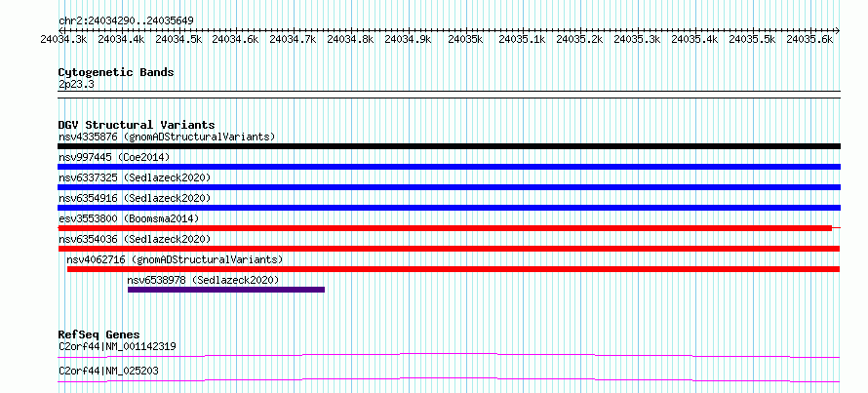Screen dimensions: 868x393
Task: Open nsv4062716 (gnomADStructuralVariants) label
Action: [x=175, y=259]
